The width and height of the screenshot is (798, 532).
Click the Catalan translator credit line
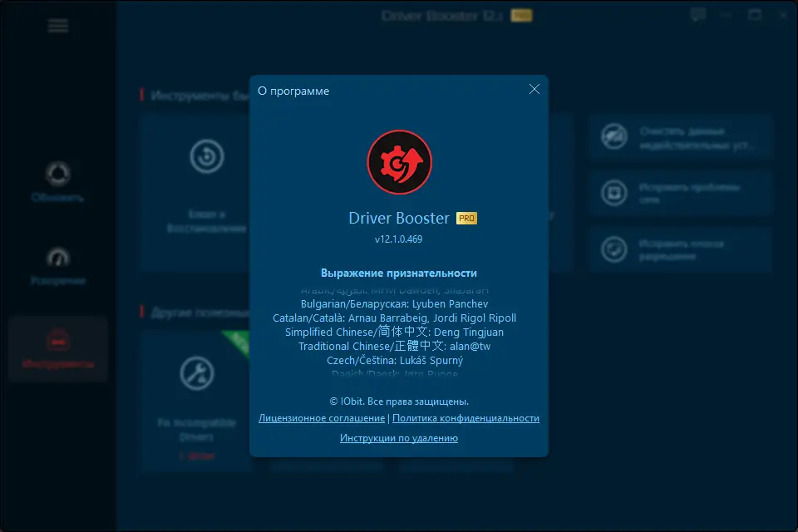tap(394, 318)
